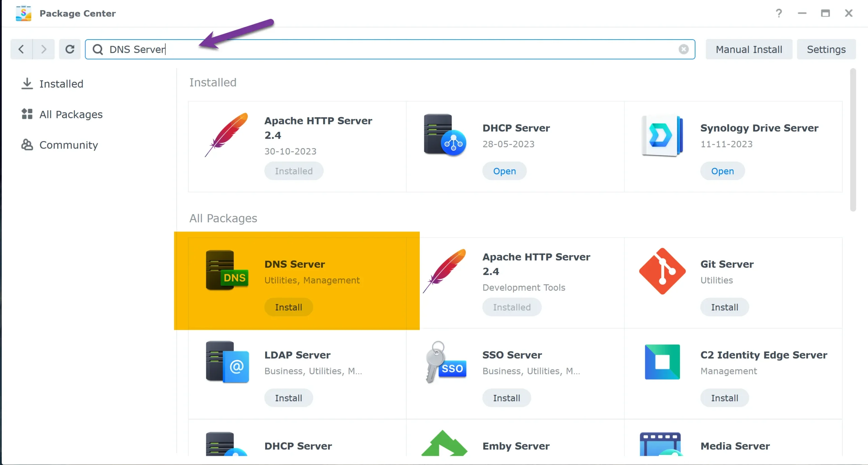
Task: Clear the search field with X icon
Action: tap(683, 49)
